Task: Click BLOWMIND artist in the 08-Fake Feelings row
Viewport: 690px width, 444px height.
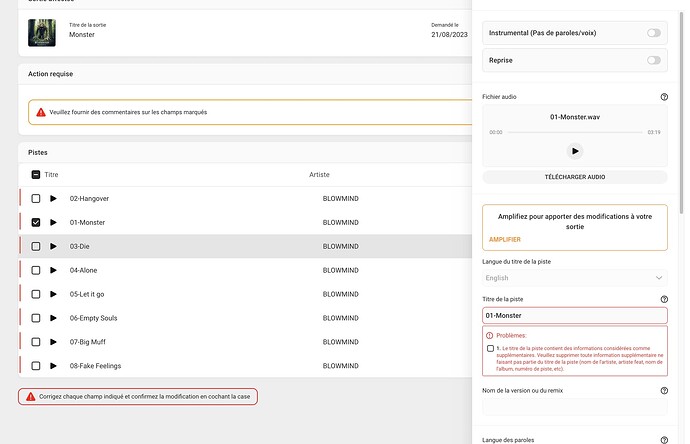Action: tap(341, 366)
